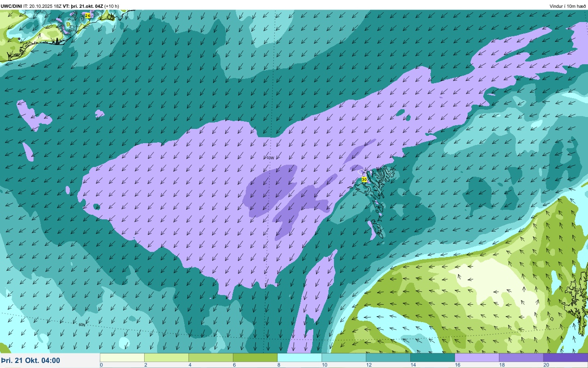Viewport: 588px width, 368px height.
Task: Click the legend tick value '8'
Action: click(x=278, y=365)
